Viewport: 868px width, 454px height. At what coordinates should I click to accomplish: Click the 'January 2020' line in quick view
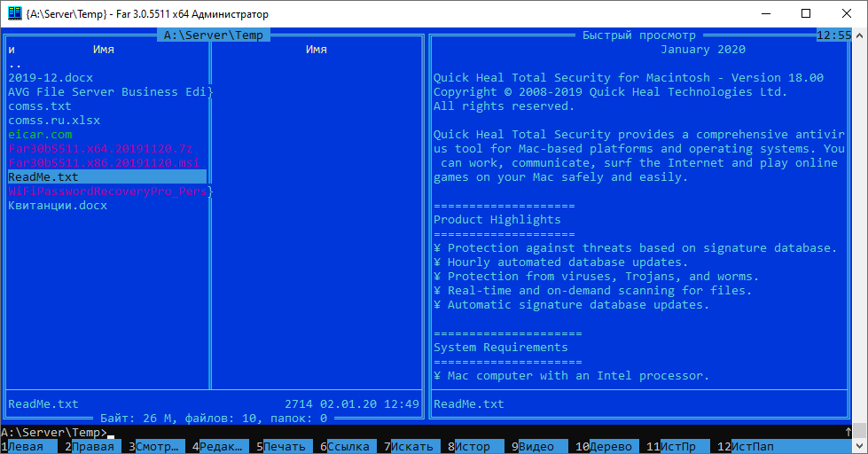click(703, 50)
